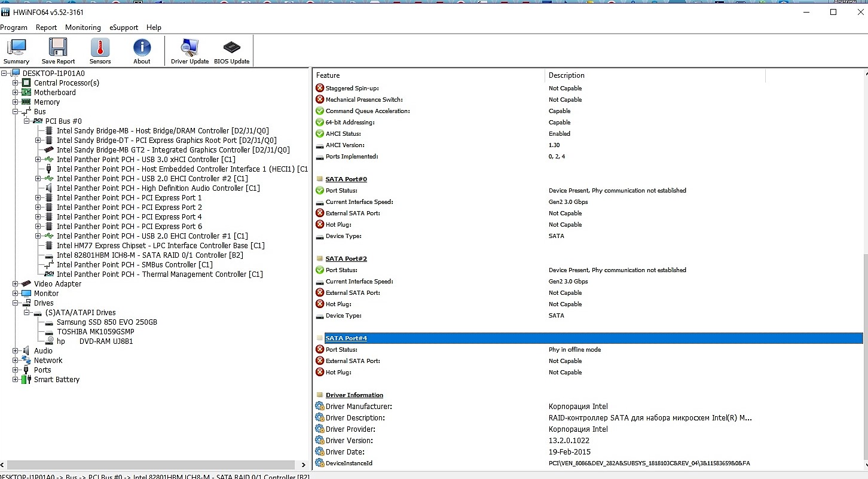
Task: Select Intel 82801HBM ICH8-M SATA RAID Controller
Action: pos(150,255)
